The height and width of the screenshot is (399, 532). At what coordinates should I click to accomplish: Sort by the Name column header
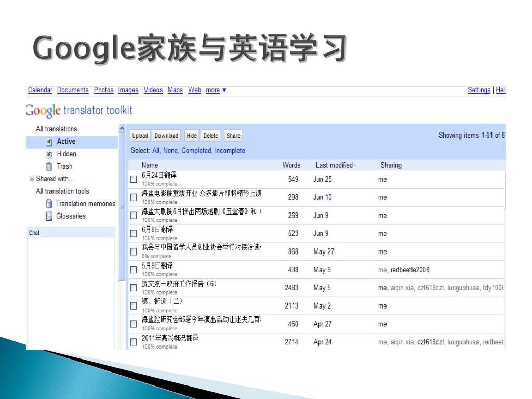(x=150, y=165)
